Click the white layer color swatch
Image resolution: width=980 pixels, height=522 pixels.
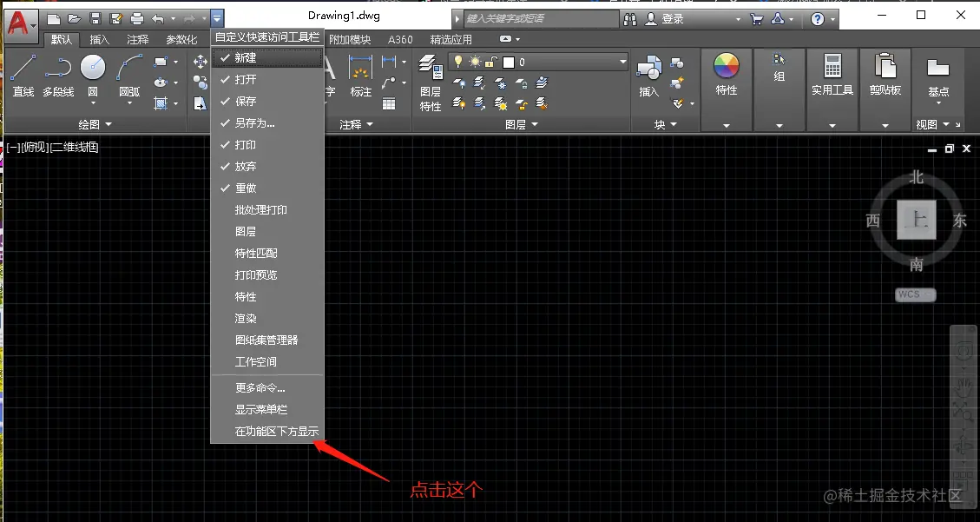click(x=508, y=62)
